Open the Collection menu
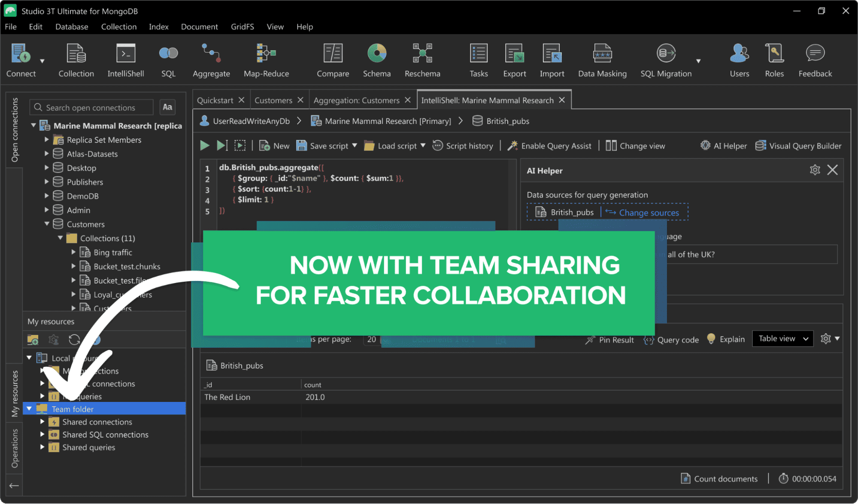 (x=118, y=27)
